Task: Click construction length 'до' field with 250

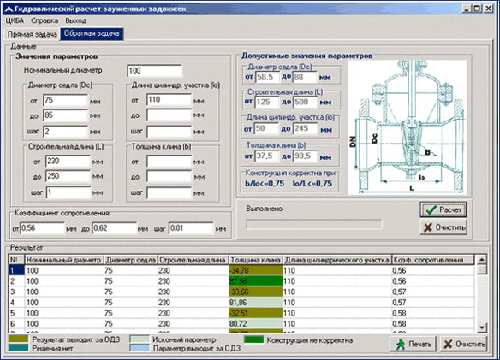Action: pos(68,176)
